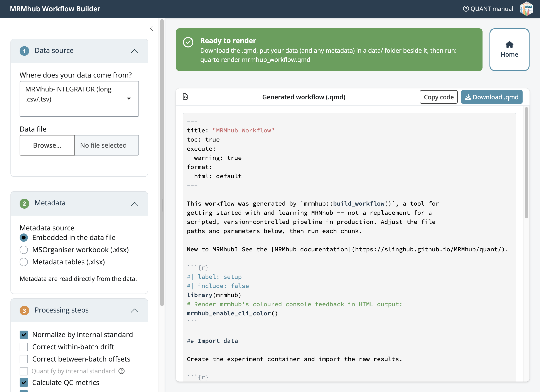
Task: Click the Ready to render heading
Action: click(x=228, y=41)
